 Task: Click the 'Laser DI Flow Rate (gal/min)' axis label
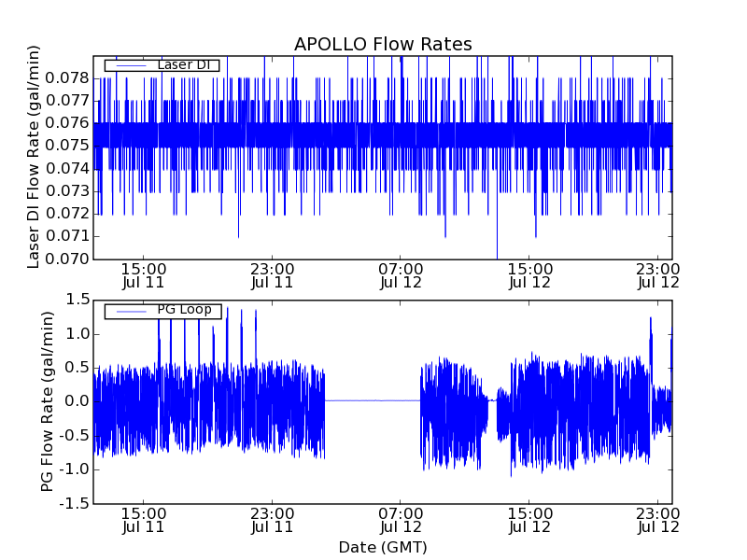point(34,157)
